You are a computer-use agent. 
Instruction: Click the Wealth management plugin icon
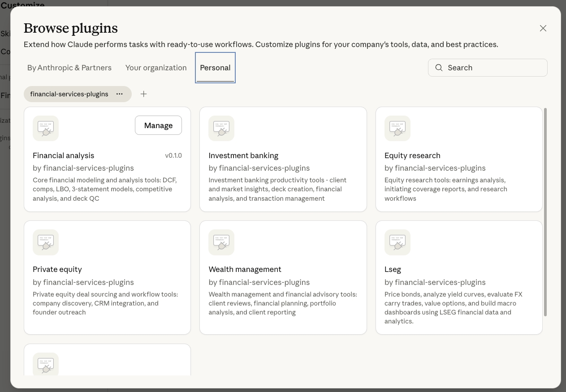click(221, 242)
